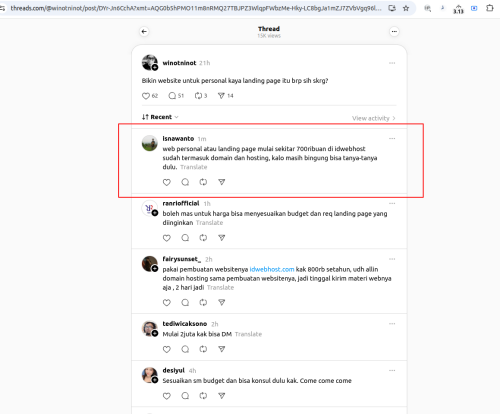Share the fairysunset_ comment

[222, 302]
